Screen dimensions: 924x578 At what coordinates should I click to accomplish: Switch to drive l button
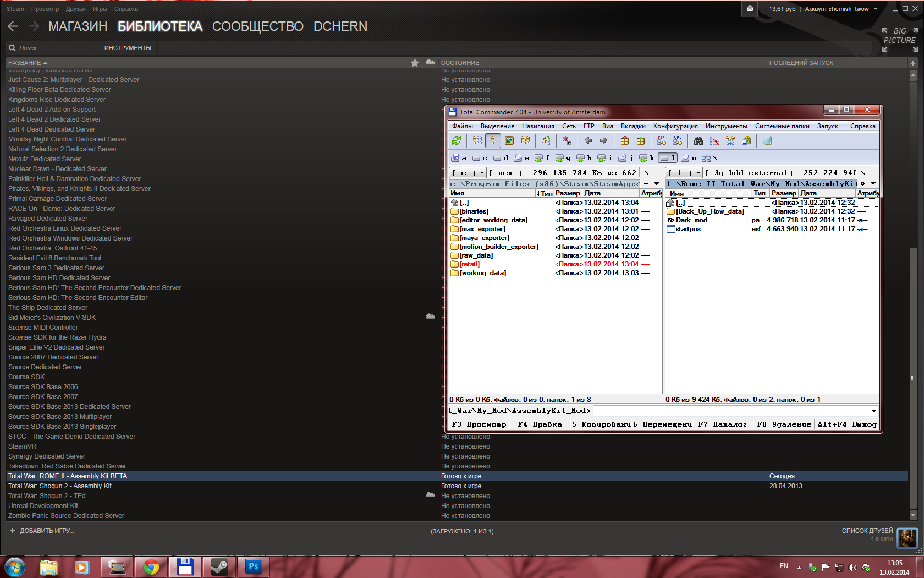[x=668, y=158]
